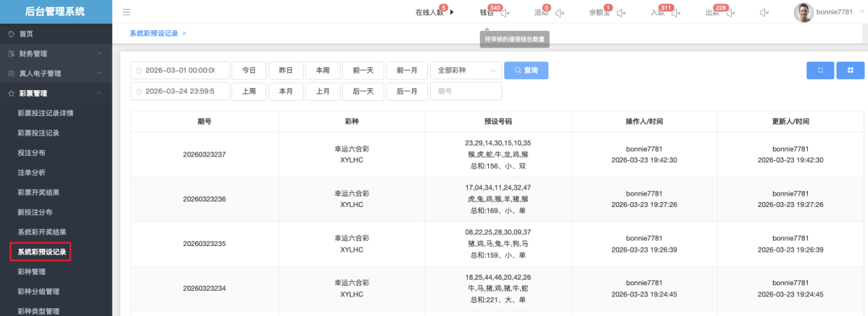Click the speaker icon next to 入款
Image resolution: width=868 pixels, height=316 pixels.
[x=676, y=13]
